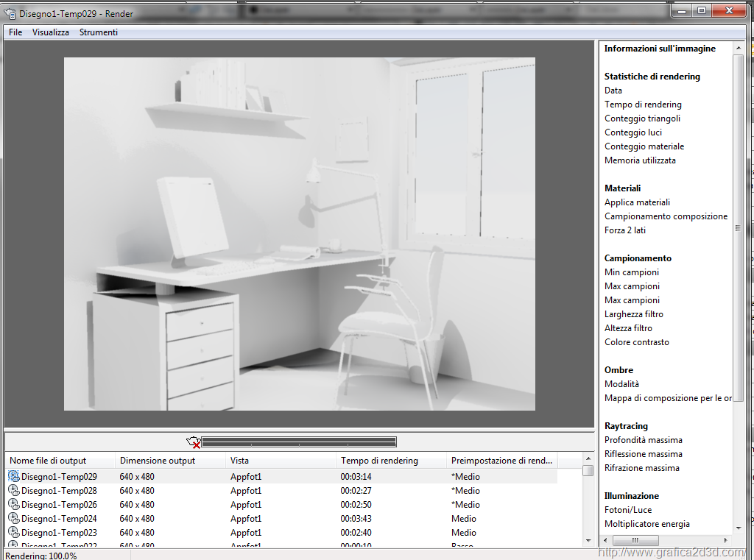Click the Disegno1-Temp028 history icon
Screen dimensions: 754x560
click(13, 491)
